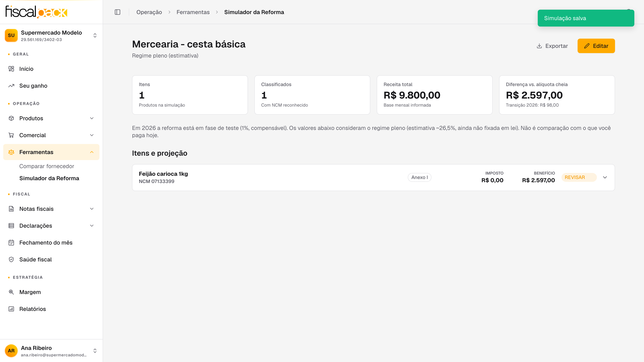
Task: Click Transição 2026: R$ 98,00 text
Action: coord(532,105)
